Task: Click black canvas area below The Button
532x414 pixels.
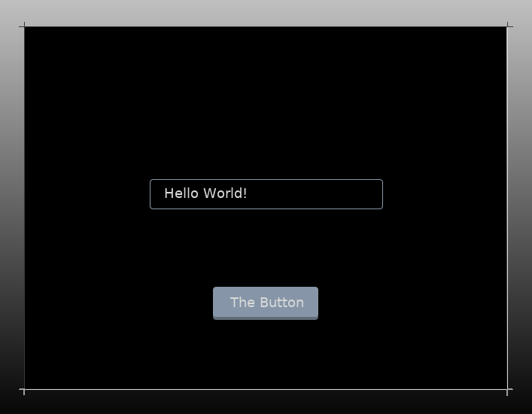Action: 266,354
